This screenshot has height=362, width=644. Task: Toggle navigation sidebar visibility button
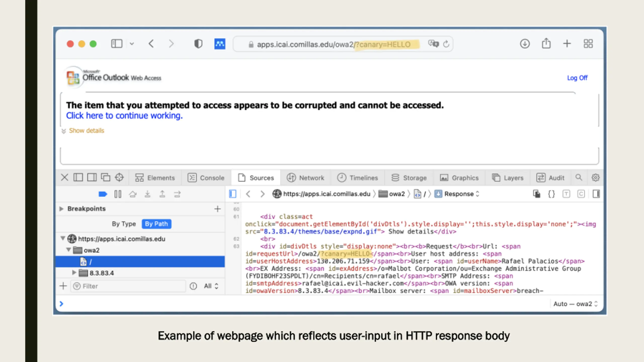[x=233, y=194]
